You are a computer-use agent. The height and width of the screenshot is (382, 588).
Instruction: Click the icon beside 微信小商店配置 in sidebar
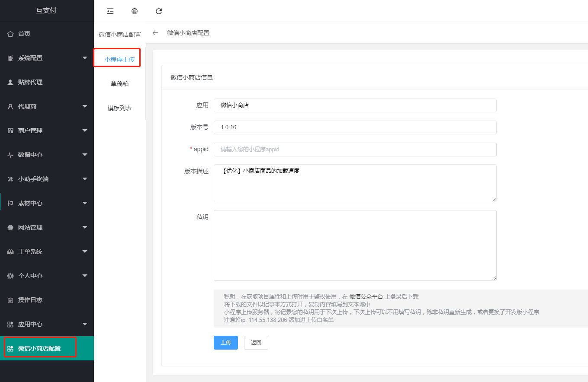[x=11, y=348]
